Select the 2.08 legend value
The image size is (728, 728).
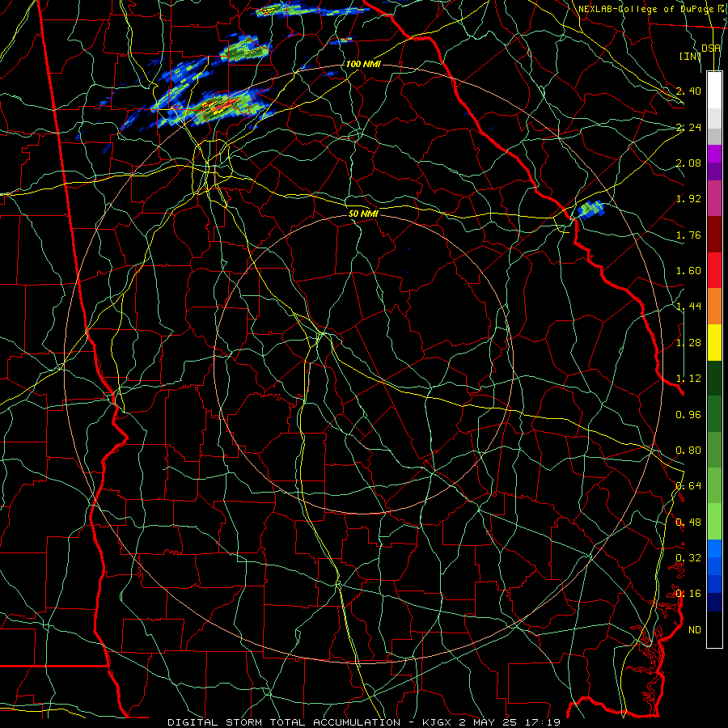click(688, 163)
